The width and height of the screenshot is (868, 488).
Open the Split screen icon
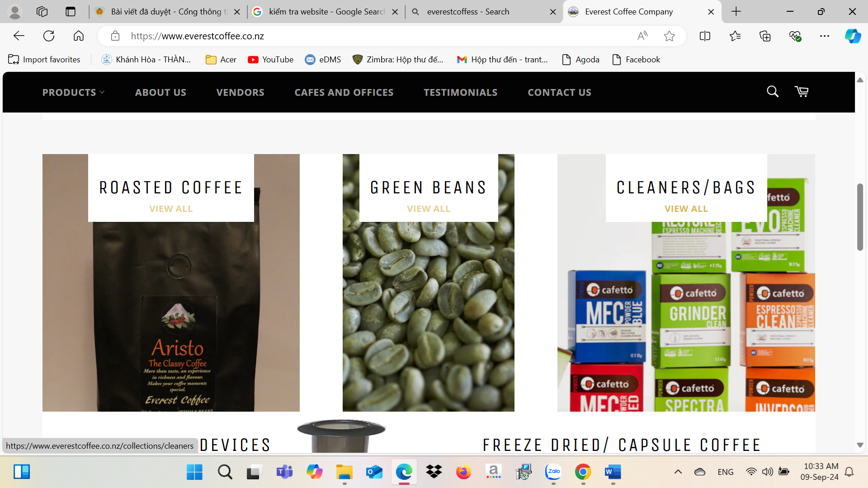pos(705,36)
